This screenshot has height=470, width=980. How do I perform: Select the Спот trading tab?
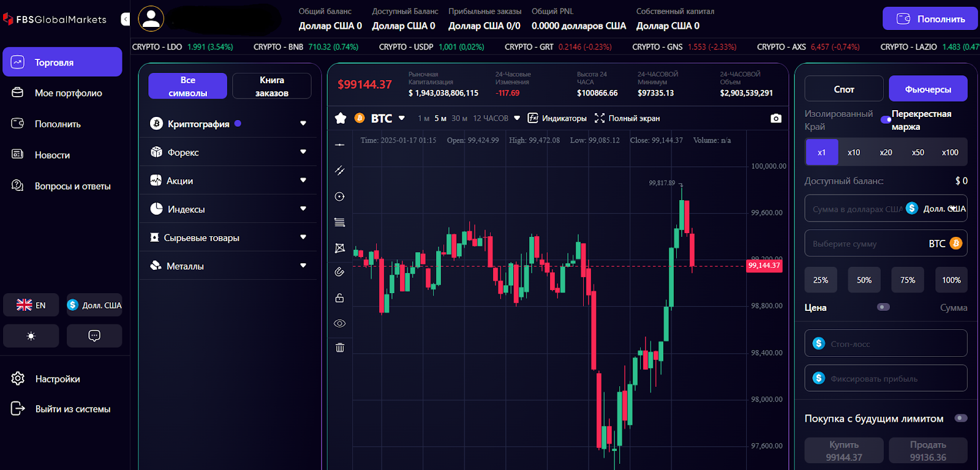[844, 89]
